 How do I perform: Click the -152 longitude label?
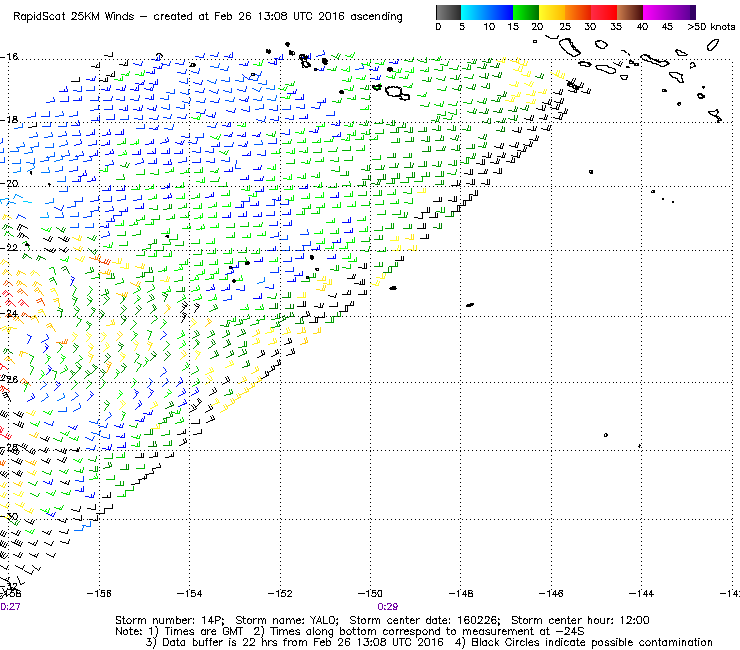point(280,593)
